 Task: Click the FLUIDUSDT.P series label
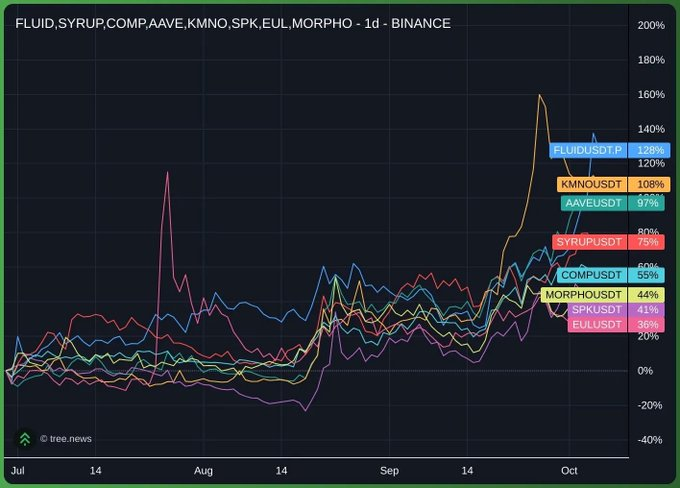click(x=588, y=150)
